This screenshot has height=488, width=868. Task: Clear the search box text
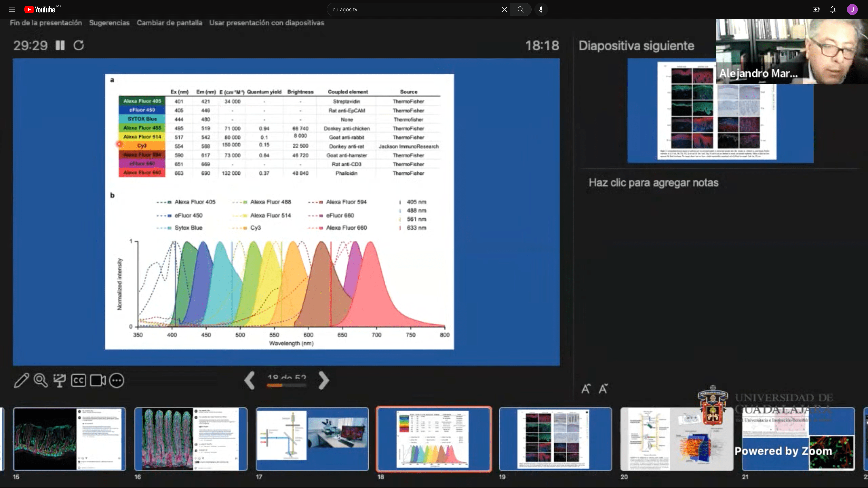pos(504,9)
